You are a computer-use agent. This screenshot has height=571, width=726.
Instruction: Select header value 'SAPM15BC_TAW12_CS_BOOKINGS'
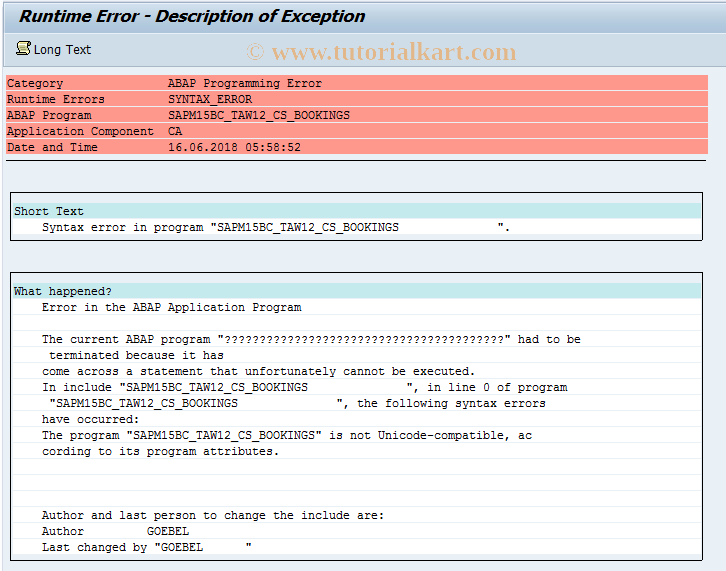[259, 115]
